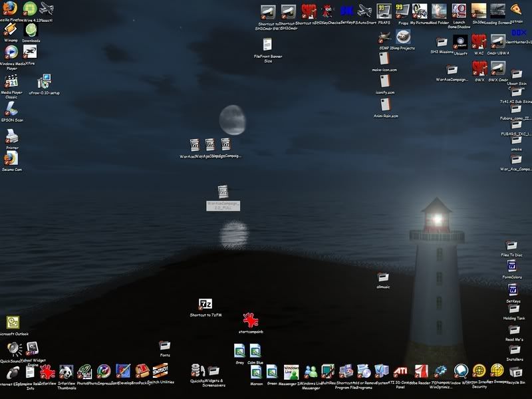Launch the Add or Remove Programs shortcut
The image size is (532, 399).
[x=364, y=372]
